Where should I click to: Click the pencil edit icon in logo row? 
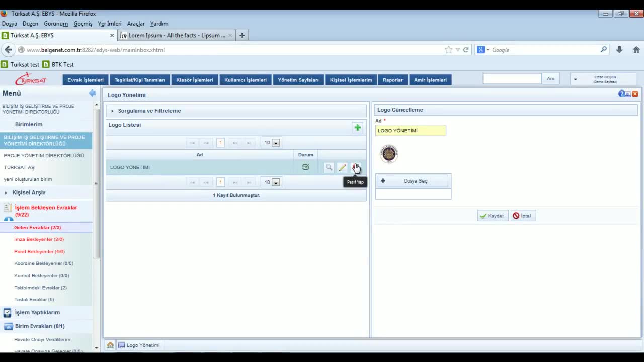coord(342,167)
